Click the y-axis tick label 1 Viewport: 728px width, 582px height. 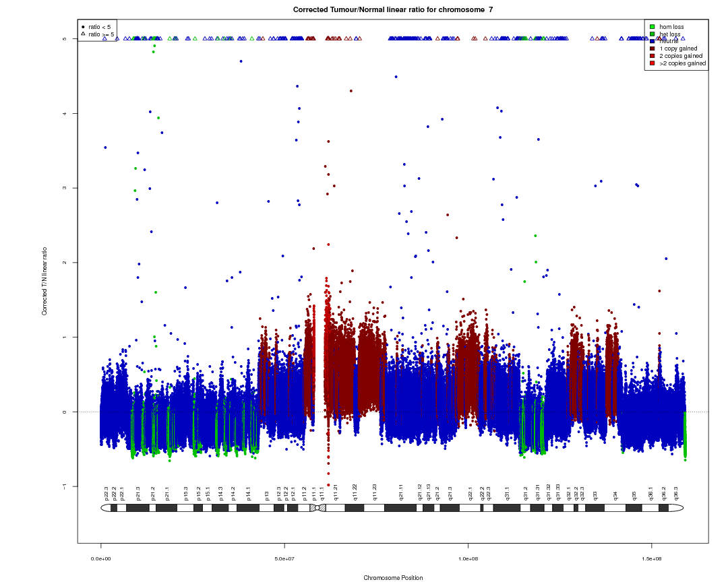64,337
